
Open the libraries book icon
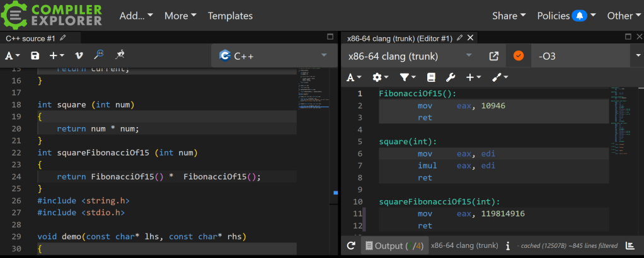[x=431, y=77]
